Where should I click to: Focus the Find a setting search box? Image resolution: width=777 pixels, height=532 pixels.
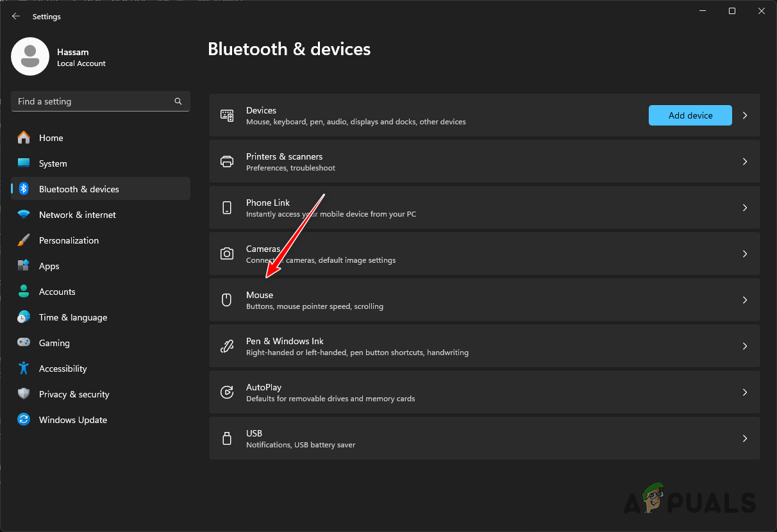(93, 101)
